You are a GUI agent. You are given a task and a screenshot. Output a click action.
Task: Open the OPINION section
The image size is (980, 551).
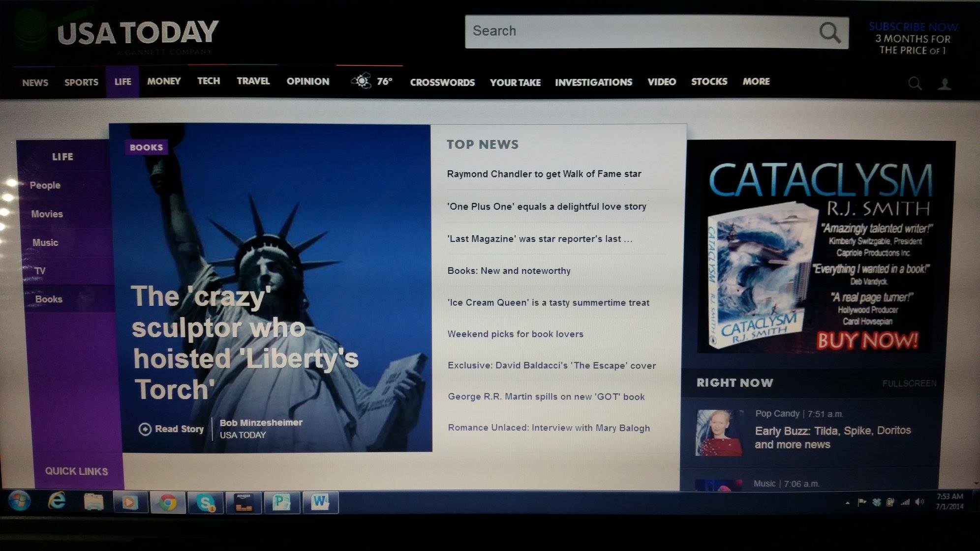point(308,81)
